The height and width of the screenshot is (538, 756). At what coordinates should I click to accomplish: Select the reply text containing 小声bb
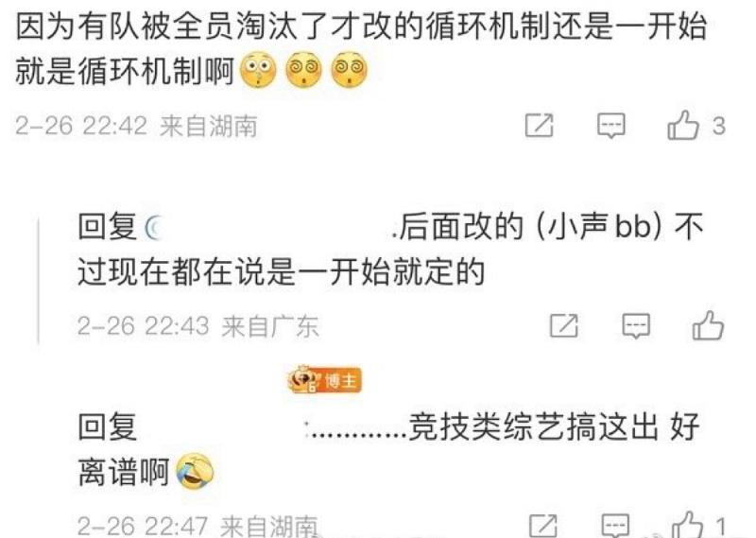coord(390,250)
